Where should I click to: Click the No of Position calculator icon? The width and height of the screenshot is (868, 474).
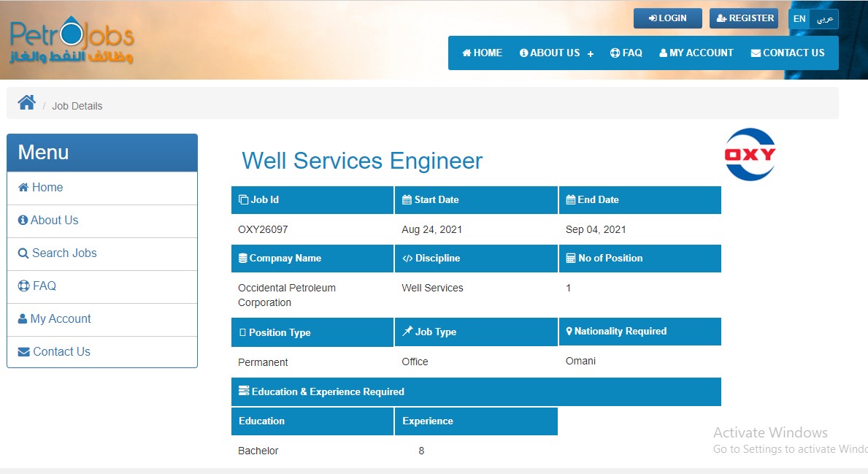pos(571,258)
